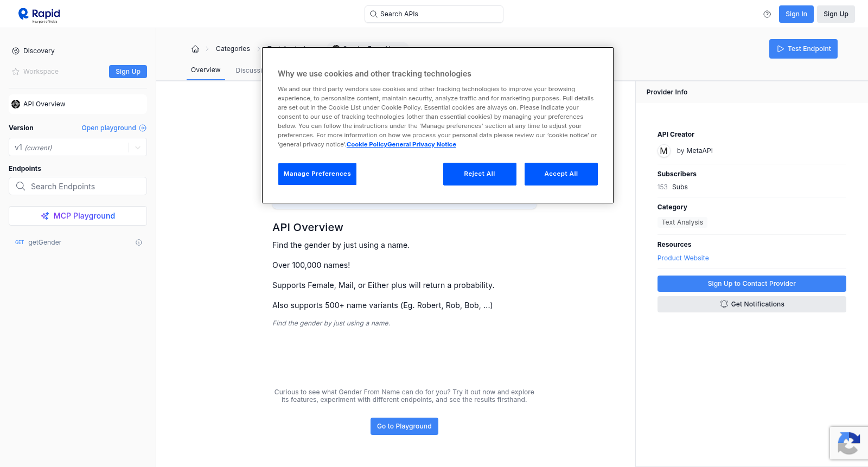Click the Test Endpoint button
868x467 pixels.
[803, 49]
